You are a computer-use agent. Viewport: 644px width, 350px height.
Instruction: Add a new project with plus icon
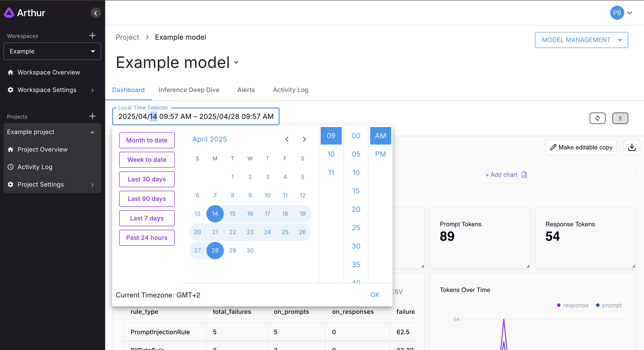[x=92, y=116]
